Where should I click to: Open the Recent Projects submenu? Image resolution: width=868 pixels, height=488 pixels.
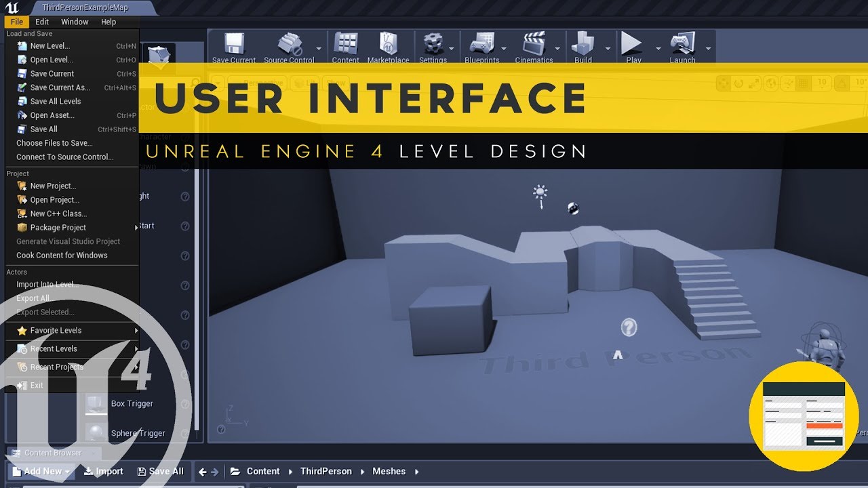[71, 367]
